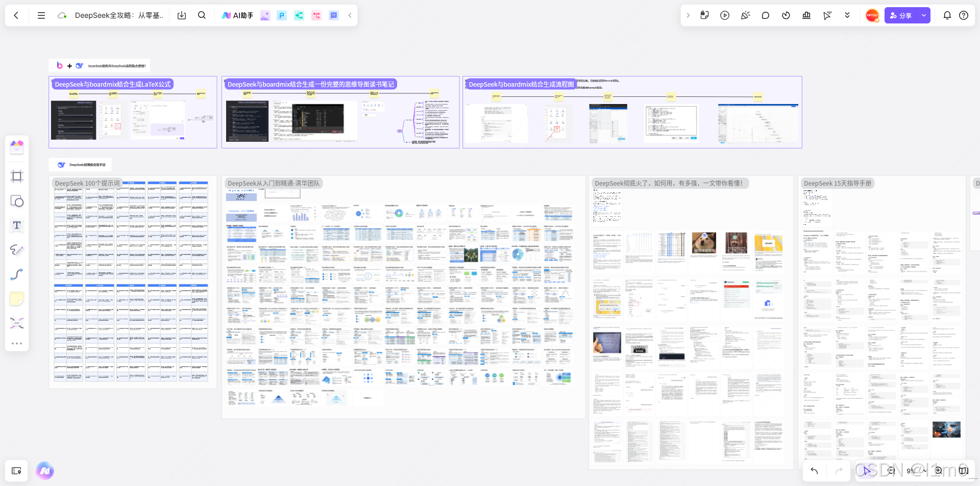Click the dark terminal screenshot in LaTeX frame

click(x=73, y=120)
